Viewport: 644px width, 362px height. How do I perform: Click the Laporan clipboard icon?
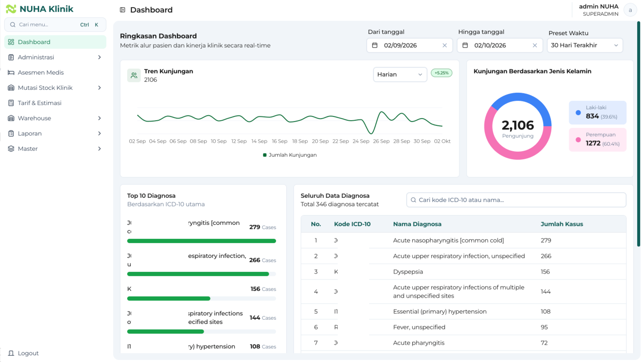(11, 134)
